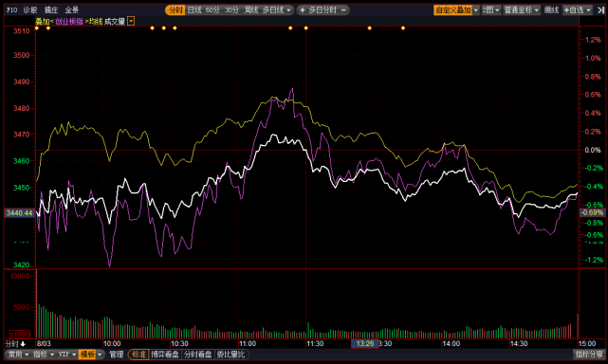Click the last diamond marker before 14:00
The width and height of the screenshot is (608, 364).
pos(403,27)
